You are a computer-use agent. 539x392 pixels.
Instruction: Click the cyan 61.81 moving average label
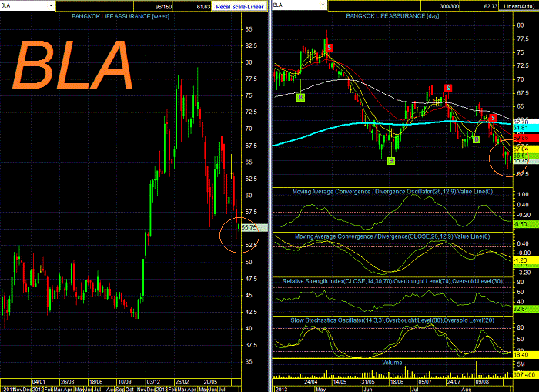point(525,128)
